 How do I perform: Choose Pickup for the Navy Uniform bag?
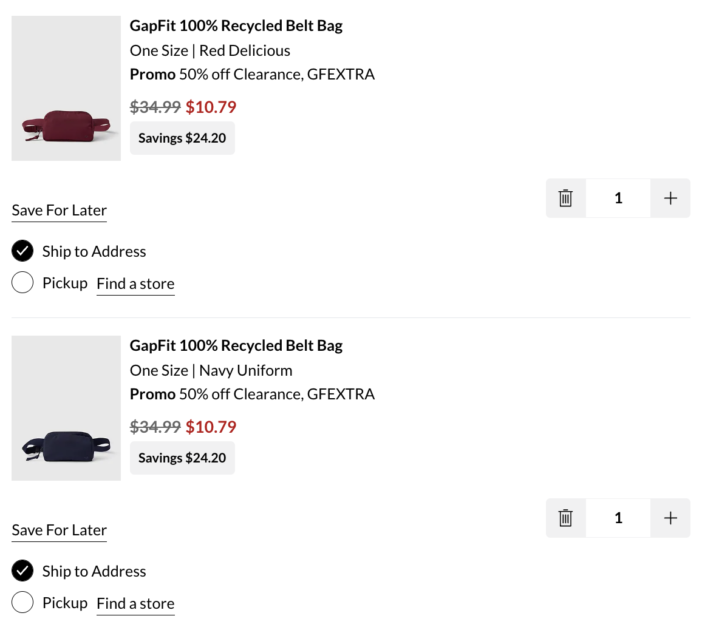(23, 603)
